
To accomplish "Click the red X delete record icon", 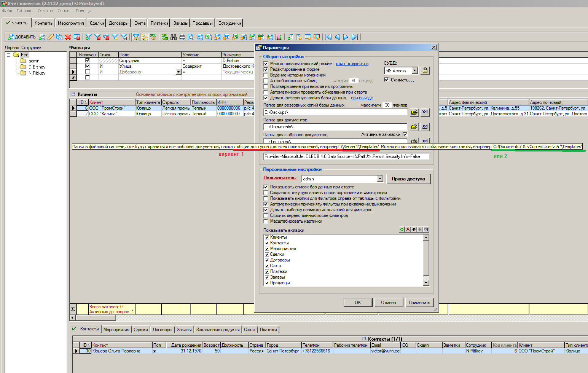I will point(68,37).
